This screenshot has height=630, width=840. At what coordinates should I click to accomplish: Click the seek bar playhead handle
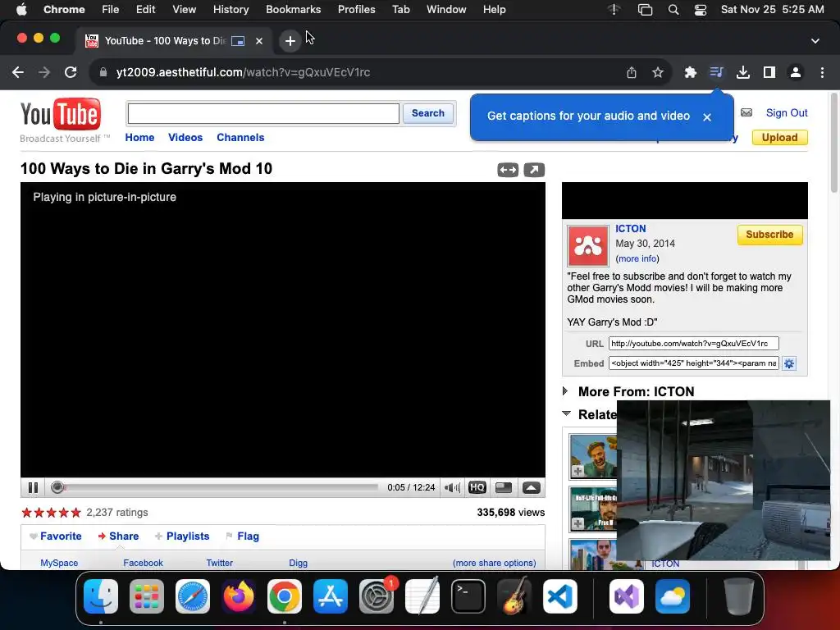coord(57,487)
